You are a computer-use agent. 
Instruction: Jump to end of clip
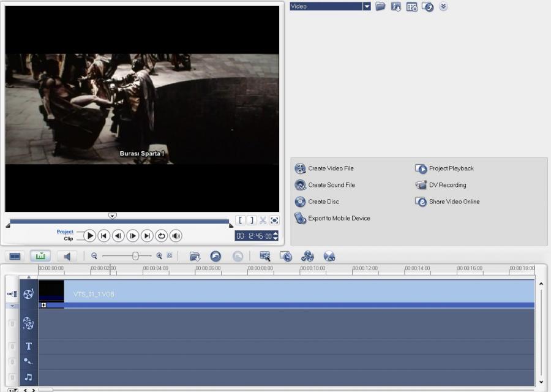coord(147,236)
